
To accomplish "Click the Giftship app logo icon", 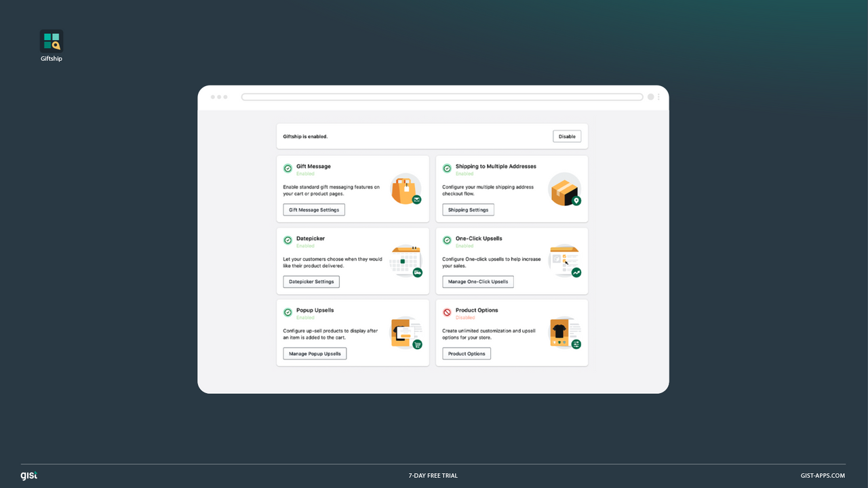I will [x=52, y=41].
